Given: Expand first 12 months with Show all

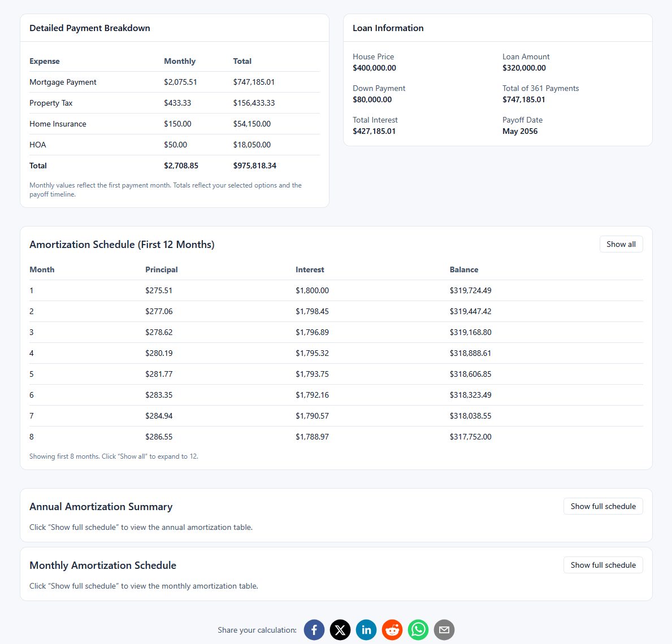Looking at the screenshot, I should [x=621, y=244].
